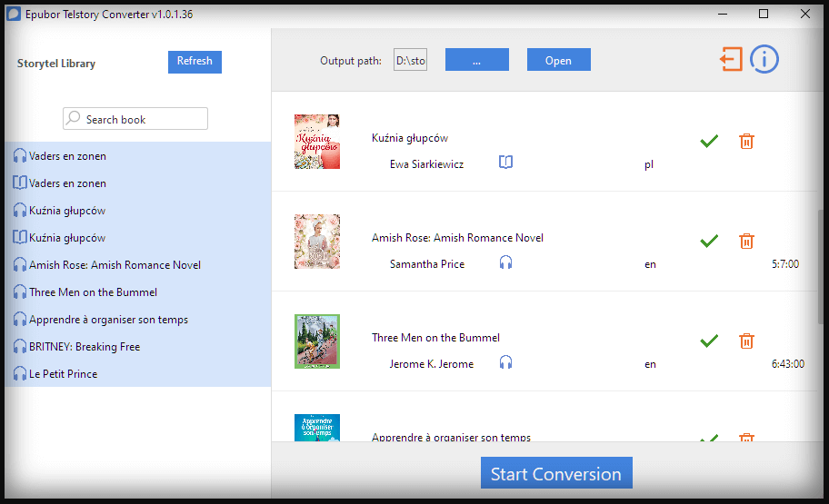The width and height of the screenshot is (829, 504).
Task: Delete Kuźnia głupców with its trash icon
Action: pyautogui.click(x=746, y=141)
